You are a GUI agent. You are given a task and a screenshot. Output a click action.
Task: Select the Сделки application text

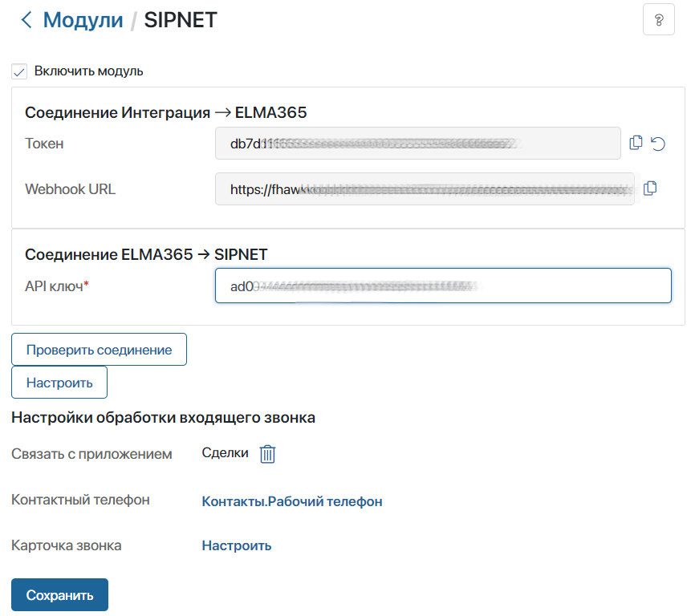point(225,452)
